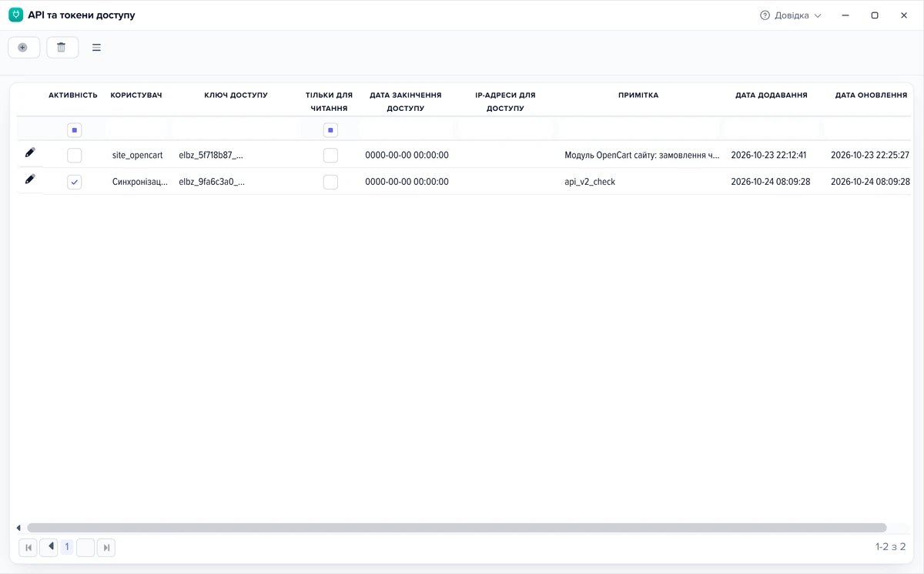Click the api_v2_check note cell
This screenshot has width=924, height=574.
click(x=590, y=182)
